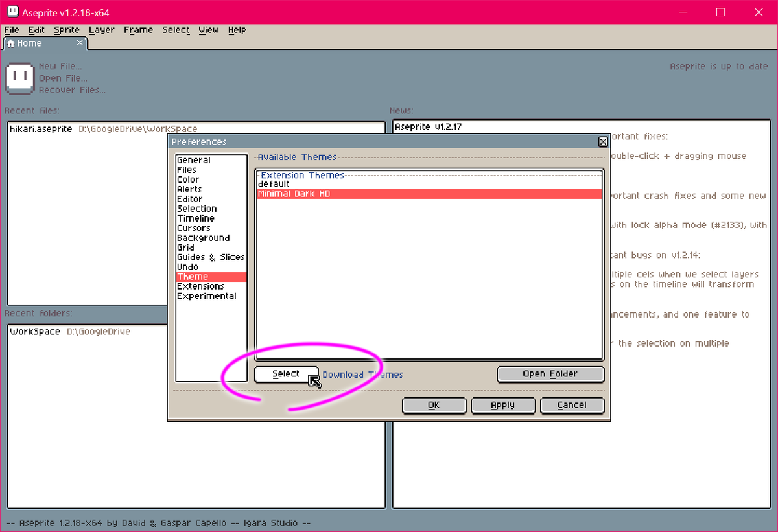This screenshot has width=778, height=532.
Task: Click the Apply button
Action: click(x=503, y=405)
